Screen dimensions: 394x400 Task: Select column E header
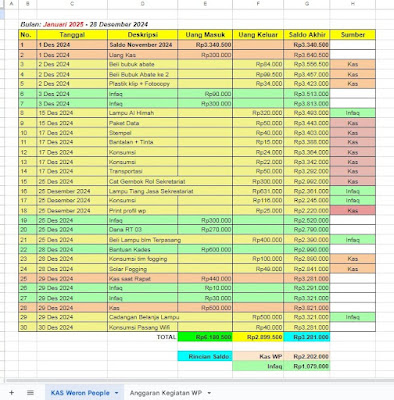(205, 4)
